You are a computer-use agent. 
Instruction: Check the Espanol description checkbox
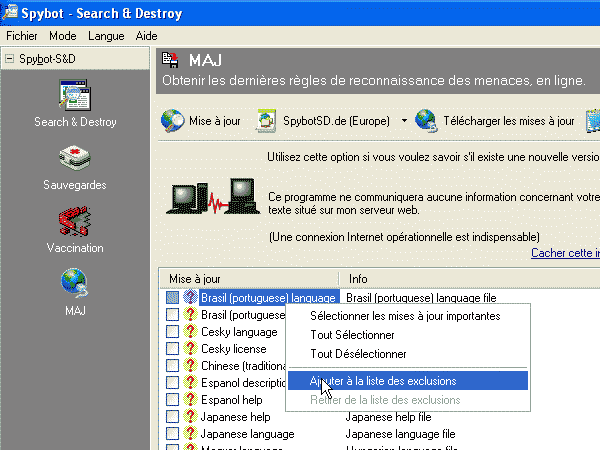coord(173,382)
